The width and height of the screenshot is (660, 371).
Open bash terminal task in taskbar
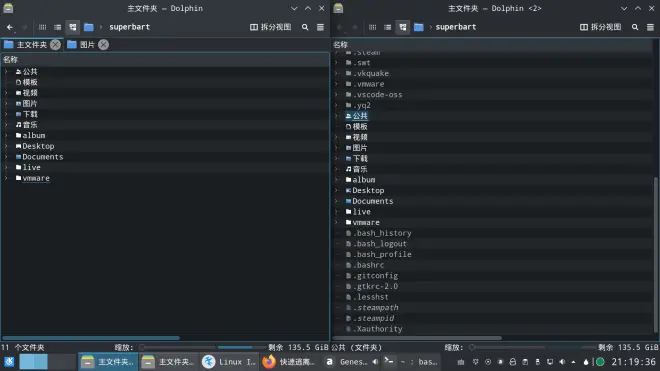point(412,362)
